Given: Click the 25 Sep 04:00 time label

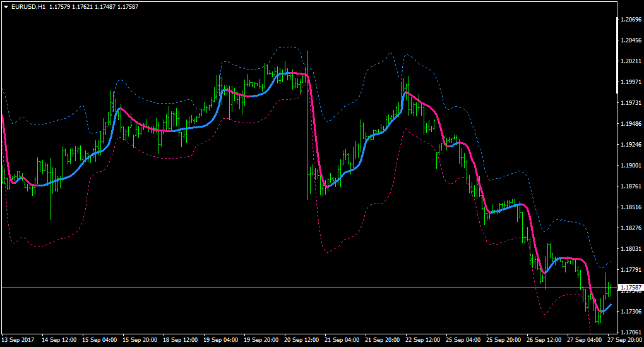Looking at the screenshot, I should (x=463, y=340).
